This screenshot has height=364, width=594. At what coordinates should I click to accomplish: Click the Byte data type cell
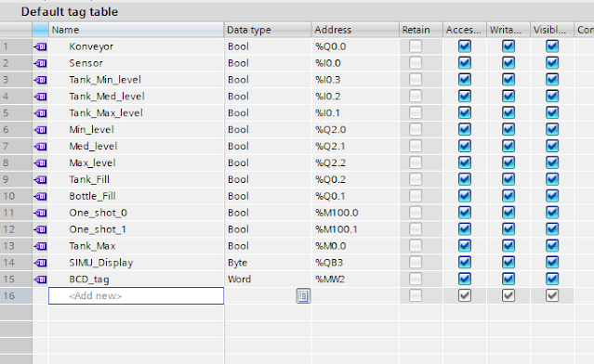pyautogui.click(x=268, y=263)
